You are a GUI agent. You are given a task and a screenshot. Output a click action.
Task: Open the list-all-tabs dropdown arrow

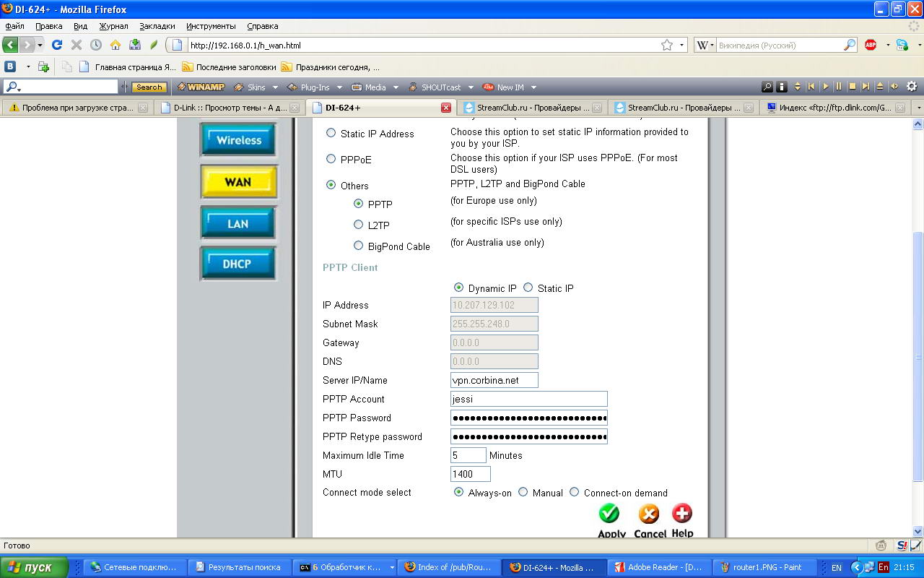918,108
